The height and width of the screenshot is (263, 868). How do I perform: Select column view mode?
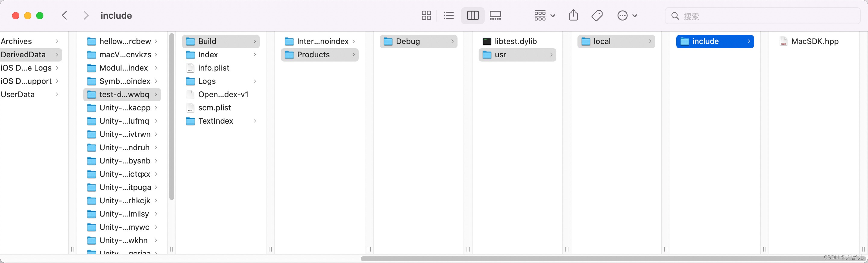click(472, 15)
